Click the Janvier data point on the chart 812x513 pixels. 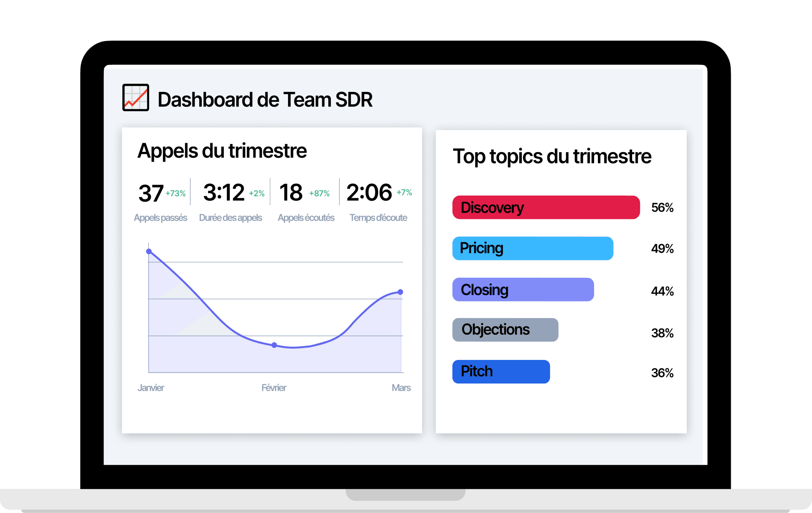click(149, 252)
